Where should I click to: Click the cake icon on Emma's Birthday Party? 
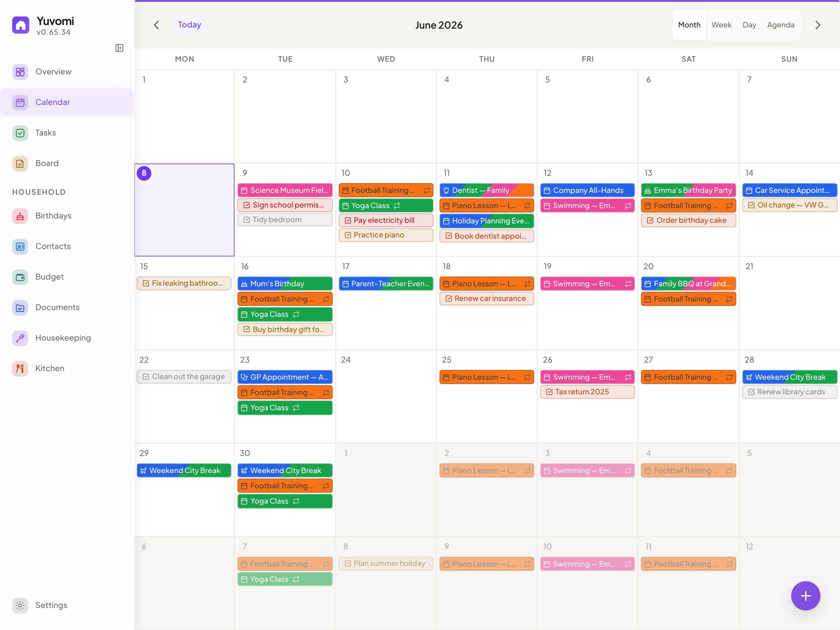coord(647,190)
